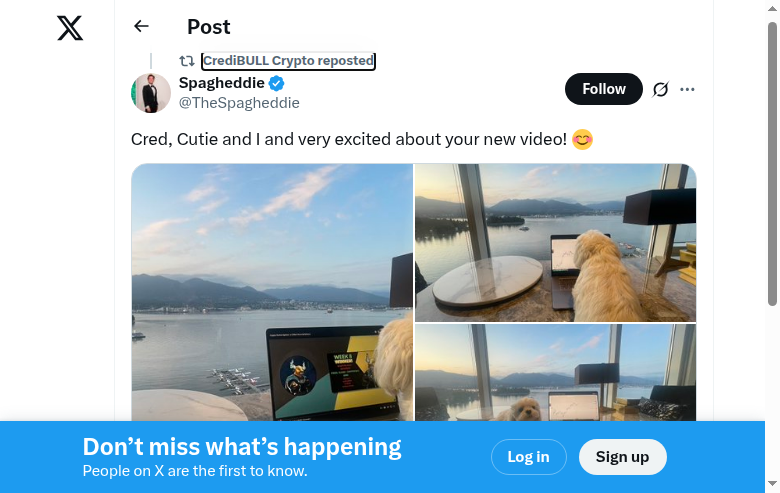780x493 pixels.
Task: Open the CrediBULL Crypto reposted link
Action: coord(288,61)
